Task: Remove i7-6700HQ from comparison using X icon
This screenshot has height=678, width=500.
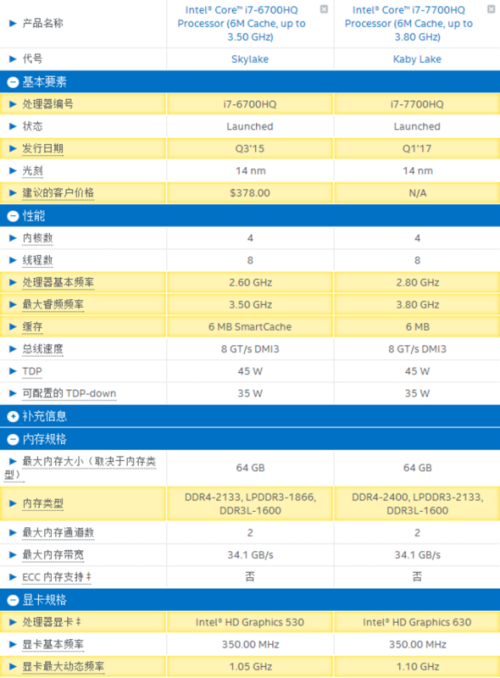Action: (x=324, y=9)
